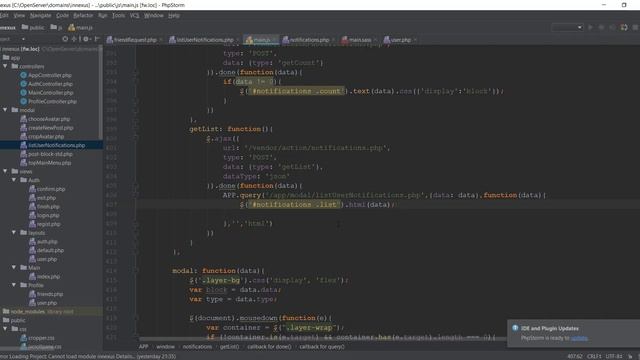
Task: Click the js folder breadcrumb in navigation bar
Action: (x=56, y=27)
